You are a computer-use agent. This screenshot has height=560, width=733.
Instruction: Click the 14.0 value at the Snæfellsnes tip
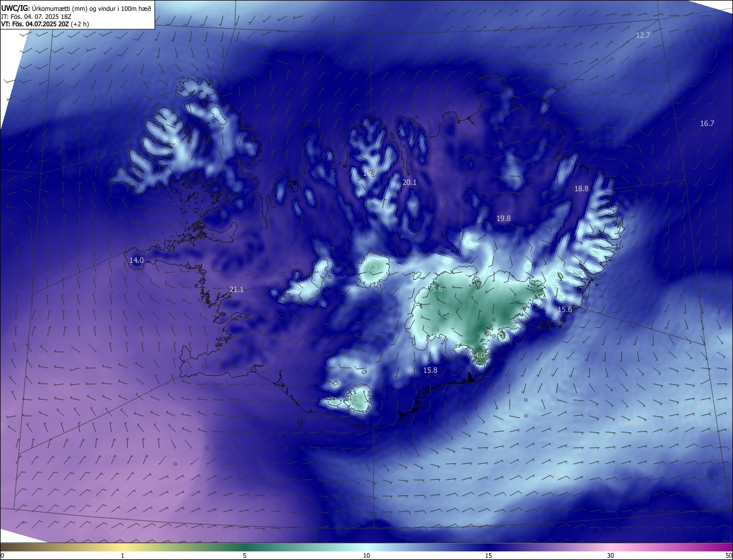tap(136, 260)
